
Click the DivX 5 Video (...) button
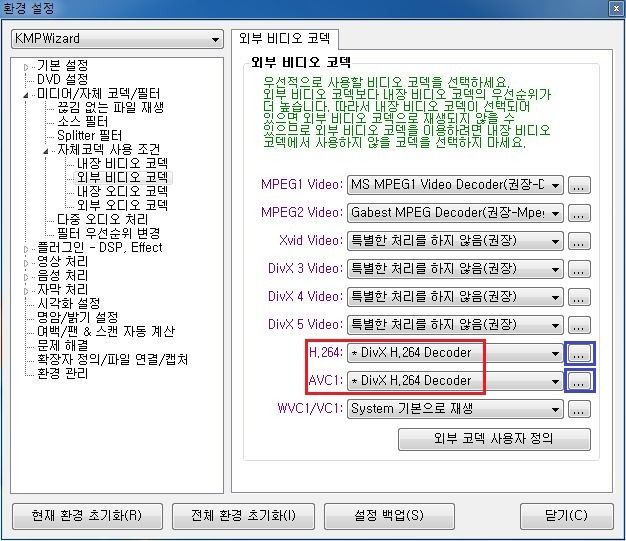coord(579,325)
